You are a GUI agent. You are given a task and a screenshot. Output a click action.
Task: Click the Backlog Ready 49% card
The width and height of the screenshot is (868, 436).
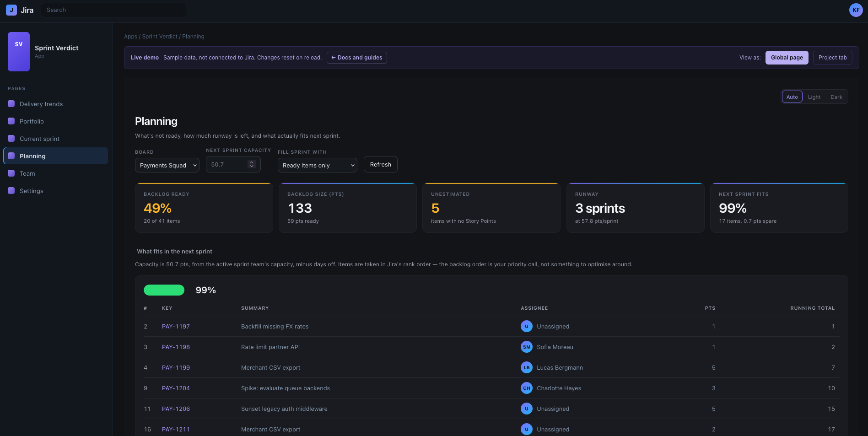click(x=204, y=208)
